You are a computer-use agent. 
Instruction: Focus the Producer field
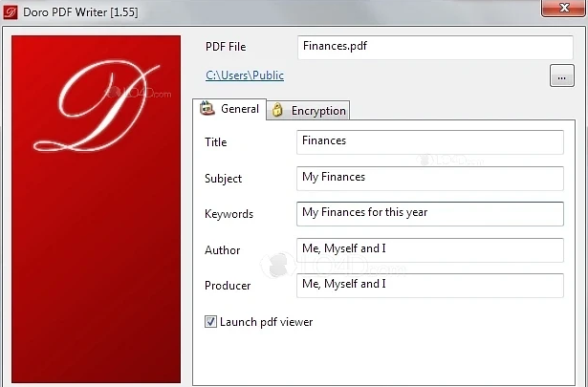[x=429, y=286]
